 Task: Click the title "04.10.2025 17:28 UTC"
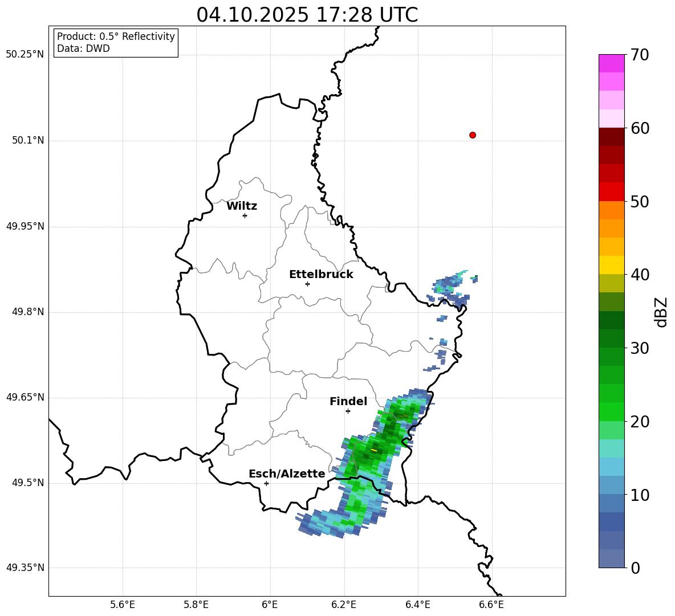pyautogui.click(x=307, y=15)
